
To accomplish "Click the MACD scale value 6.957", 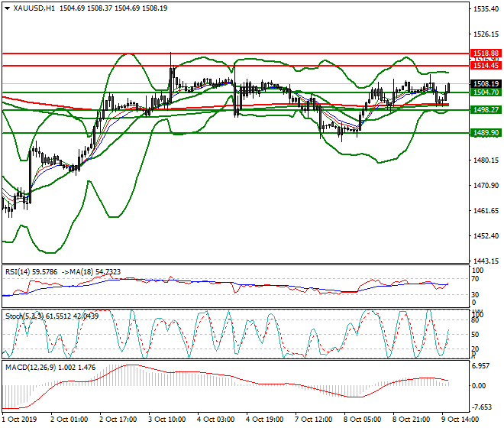I will (x=481, y=366).
